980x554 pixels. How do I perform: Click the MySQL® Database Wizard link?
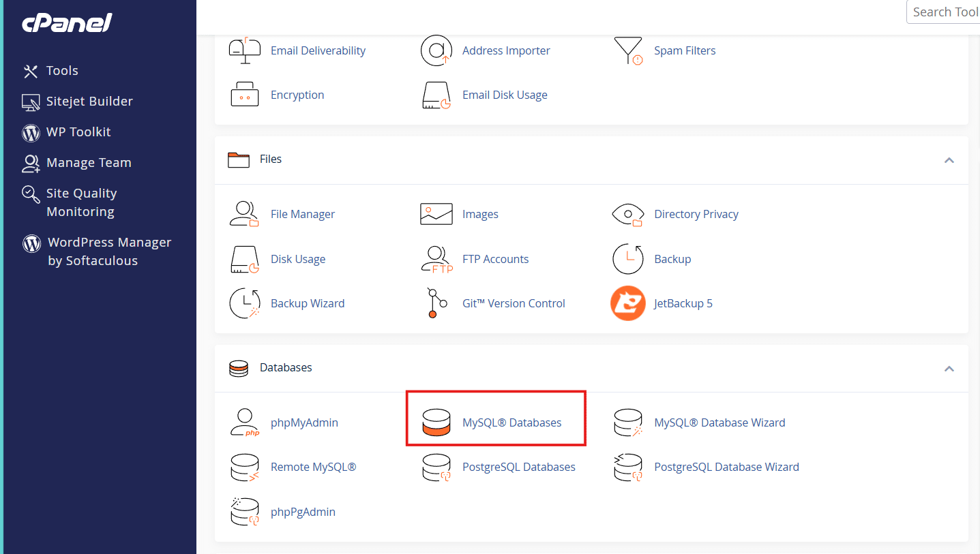719,422
